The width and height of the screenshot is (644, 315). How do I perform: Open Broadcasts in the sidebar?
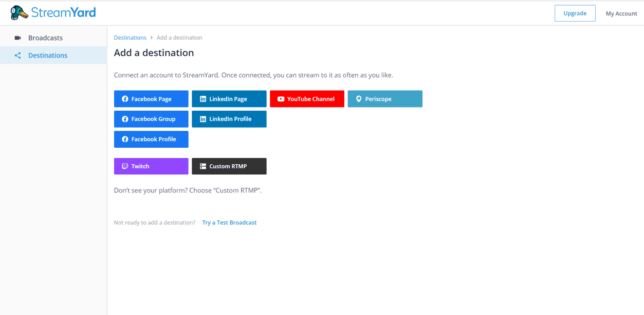(x=53, y=38)
